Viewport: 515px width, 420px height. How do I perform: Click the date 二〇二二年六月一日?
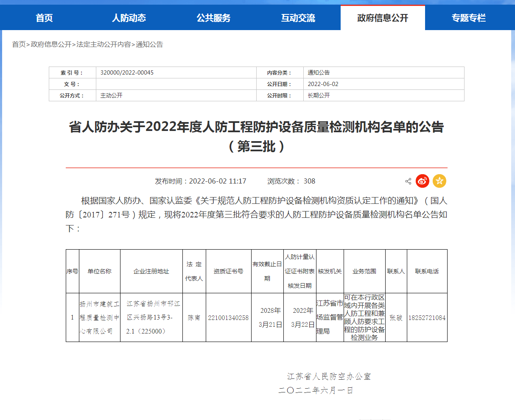pos(316,390)
